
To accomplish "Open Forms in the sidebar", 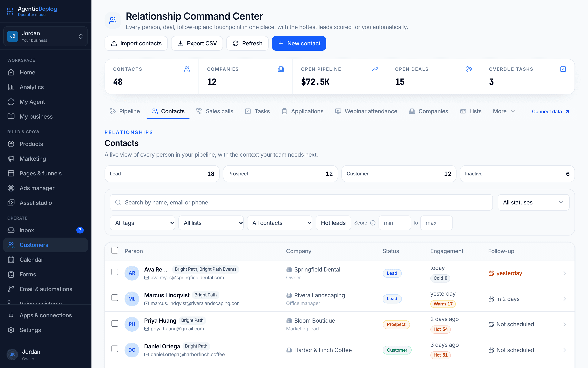I will point(46,274).
